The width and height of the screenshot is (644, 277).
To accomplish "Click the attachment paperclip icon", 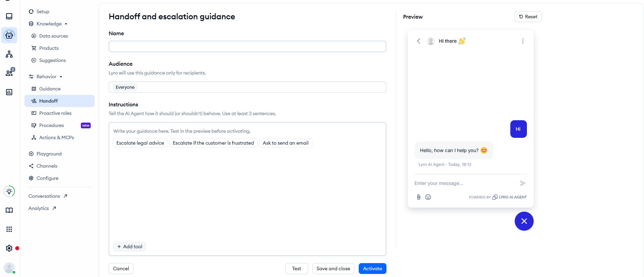I will [419, 197].
